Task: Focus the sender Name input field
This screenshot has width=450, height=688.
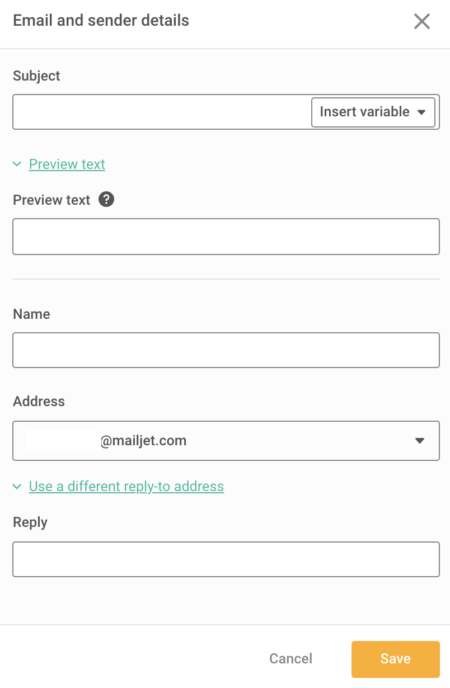Action: click(x=226, y=350)
